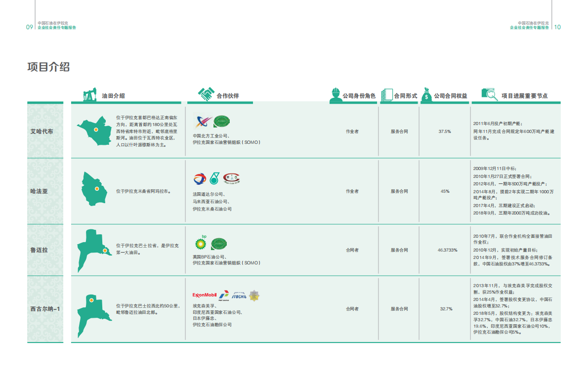The image size is (588, 383).
Task: Select the 鲁迈拉 row label
Action: (39, 250)
